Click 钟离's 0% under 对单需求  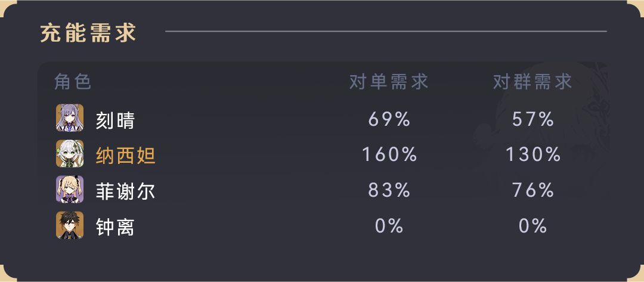tap(389, 226)
